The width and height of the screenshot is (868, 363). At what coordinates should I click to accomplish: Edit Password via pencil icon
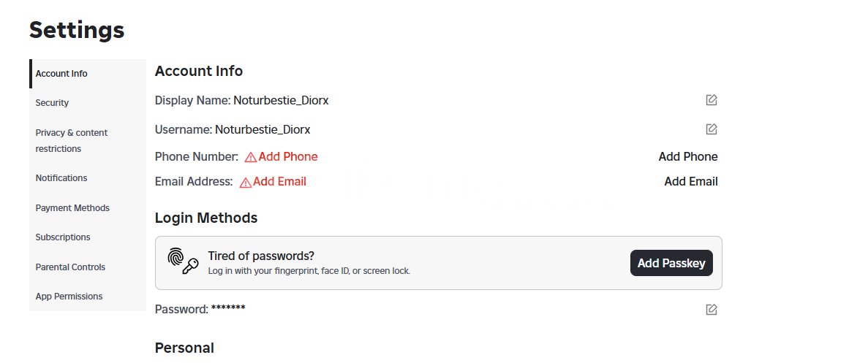tap(712, 310)
